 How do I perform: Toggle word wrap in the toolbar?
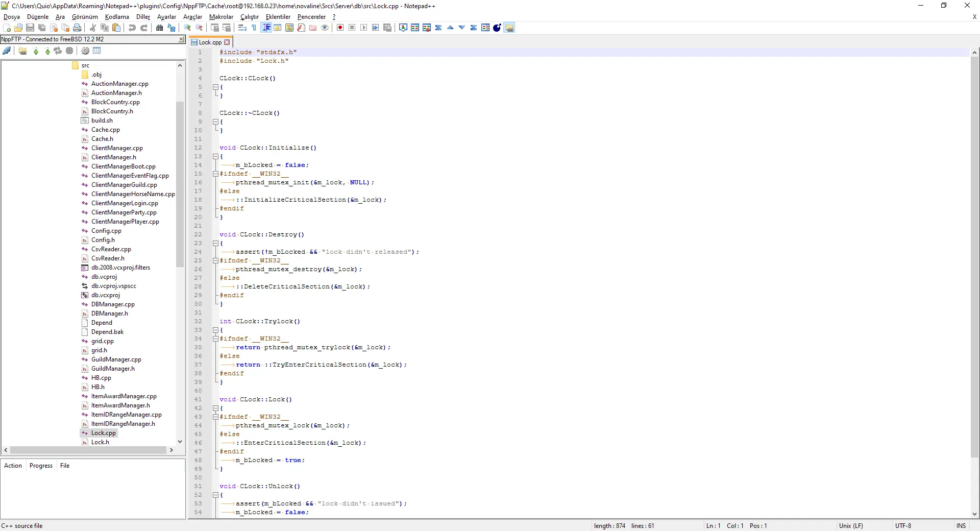point(242,28)
